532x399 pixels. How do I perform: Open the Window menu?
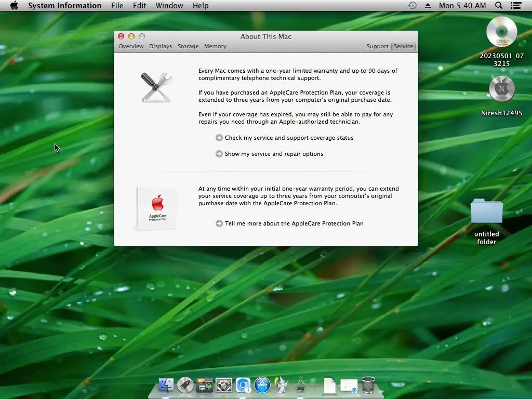169,5
